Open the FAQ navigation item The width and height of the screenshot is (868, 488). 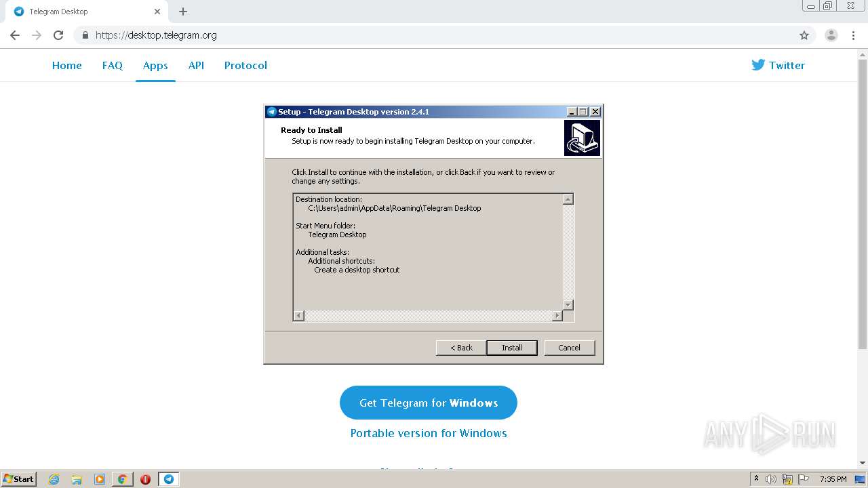pos(113,65)
